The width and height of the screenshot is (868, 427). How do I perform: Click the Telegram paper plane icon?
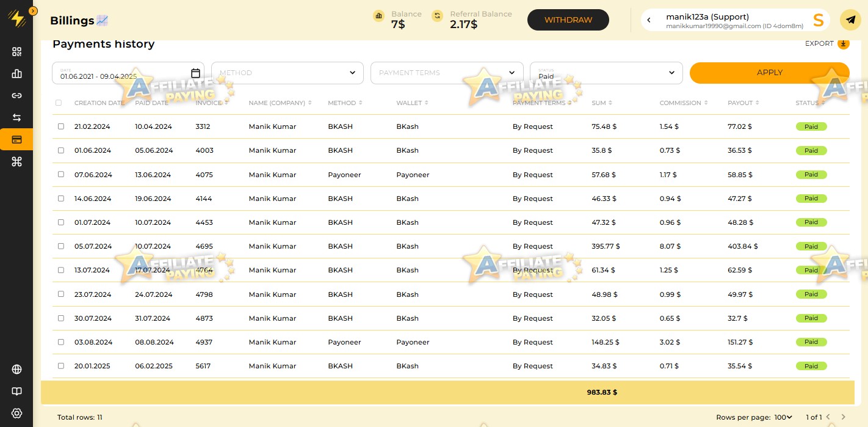click(x=850, y=20)
